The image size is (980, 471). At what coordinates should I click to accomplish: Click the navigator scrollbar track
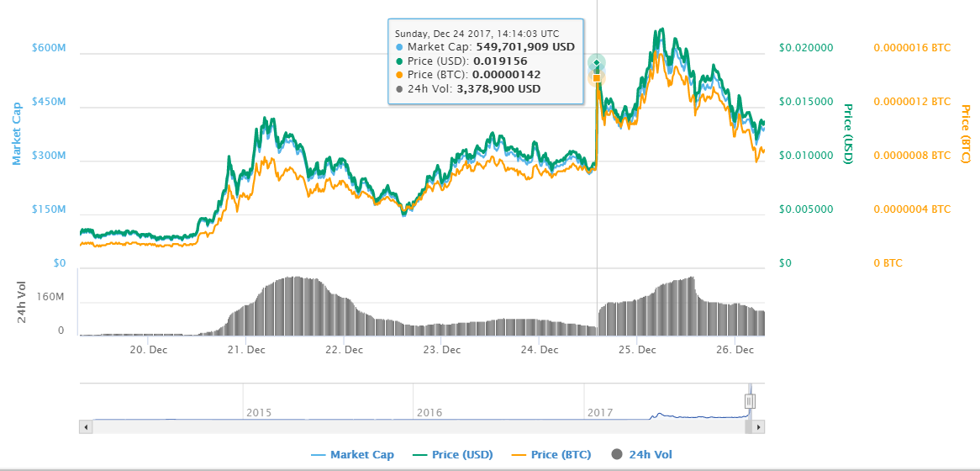point(418,427)
